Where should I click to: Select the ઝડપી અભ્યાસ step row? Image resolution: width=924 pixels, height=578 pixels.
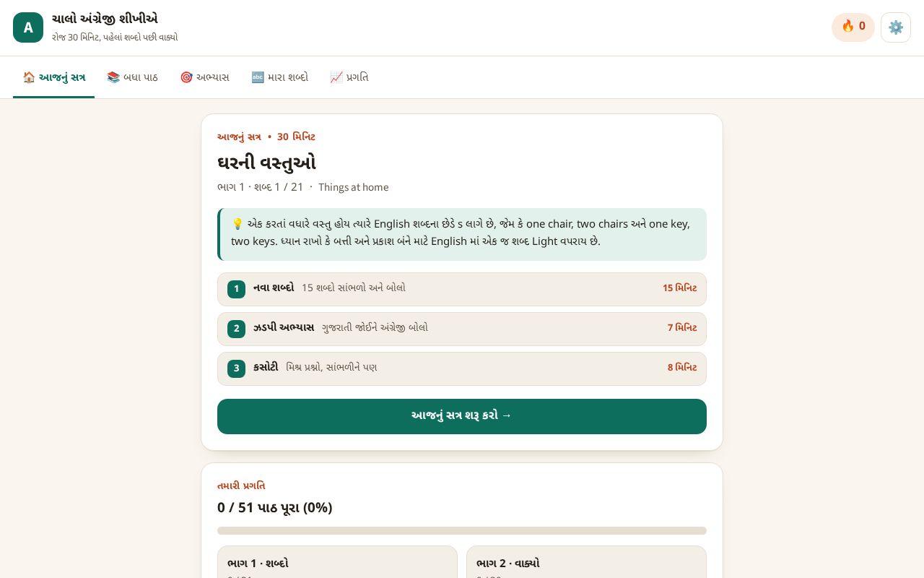462,329
